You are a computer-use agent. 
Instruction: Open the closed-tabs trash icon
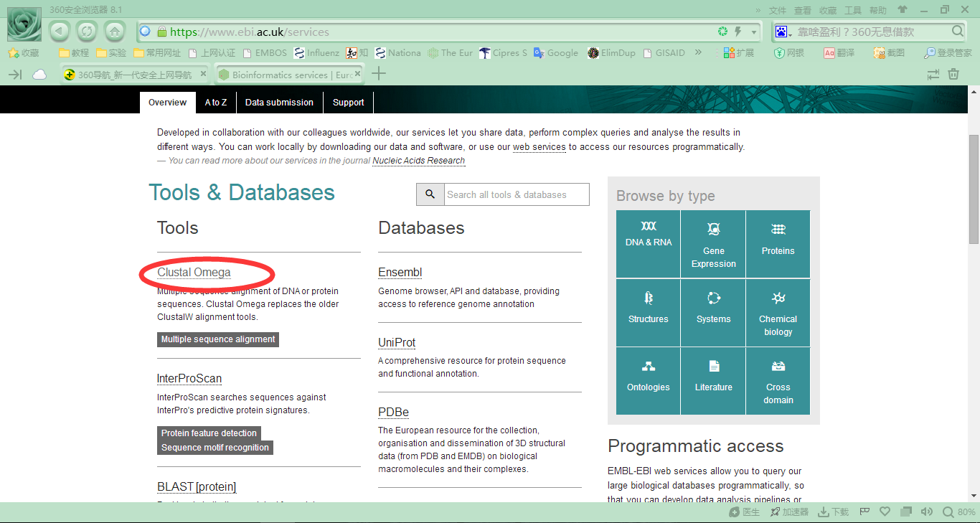953,74
